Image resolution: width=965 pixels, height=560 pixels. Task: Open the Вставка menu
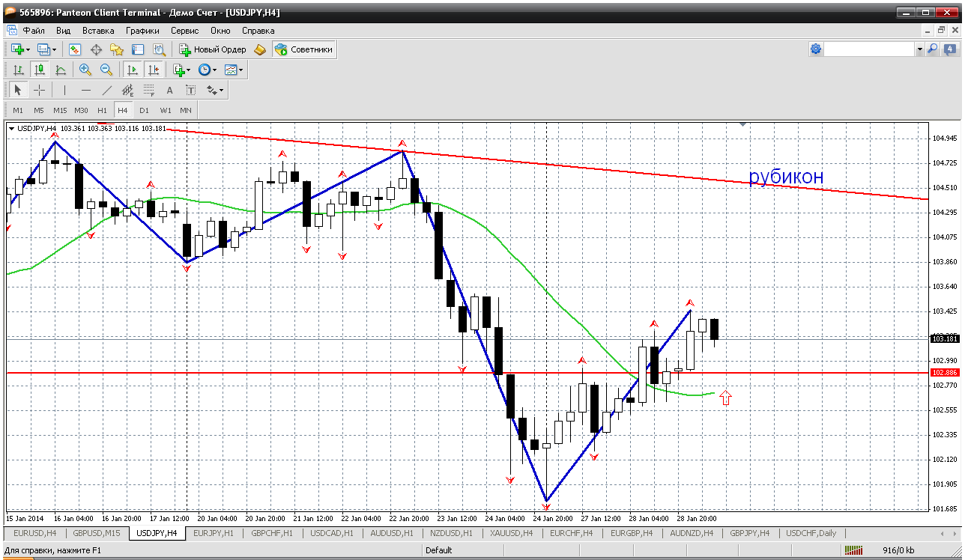point(98,31)
